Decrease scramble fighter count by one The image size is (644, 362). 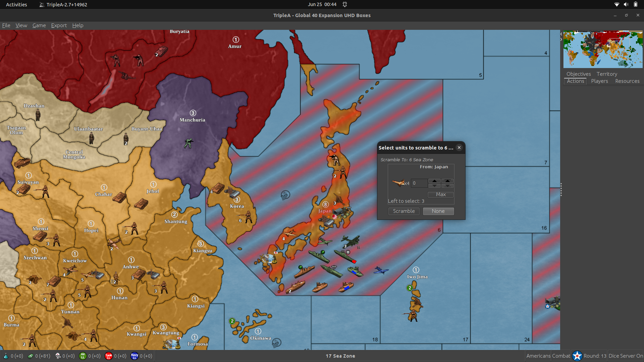coord(434,186)
